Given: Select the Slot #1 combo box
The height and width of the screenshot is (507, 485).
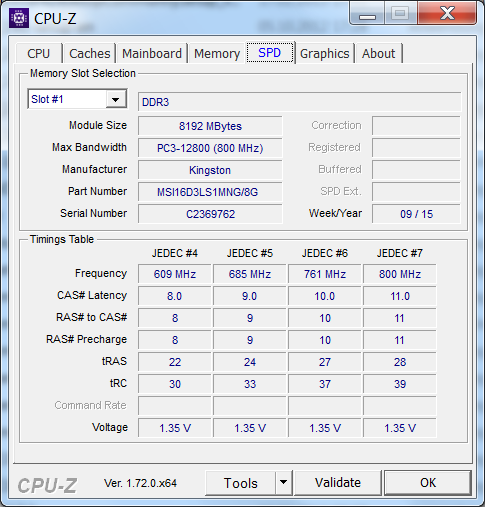Looking at the screenshot, I should point(77,99).
